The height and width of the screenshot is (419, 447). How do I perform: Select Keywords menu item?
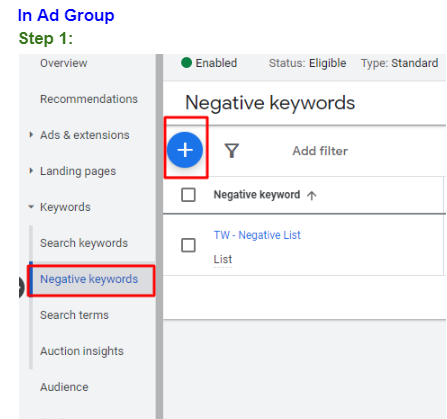click(65, 207)
